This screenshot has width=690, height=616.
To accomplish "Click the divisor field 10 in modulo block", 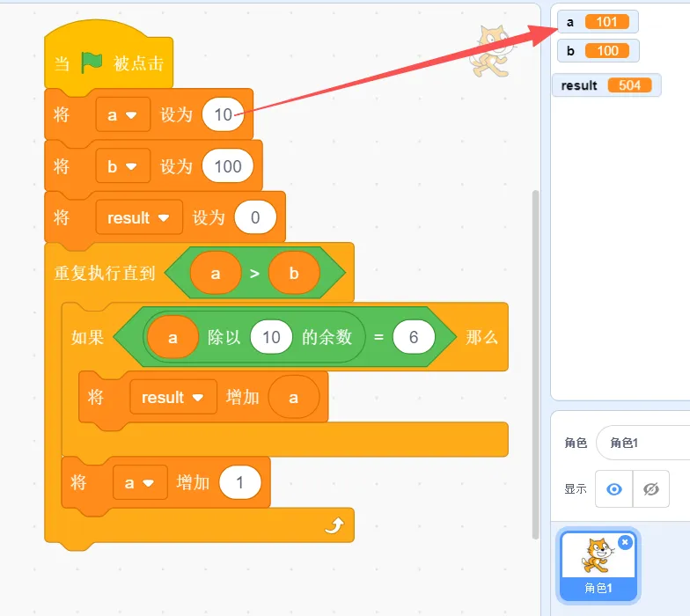I will tap(271, 338).
